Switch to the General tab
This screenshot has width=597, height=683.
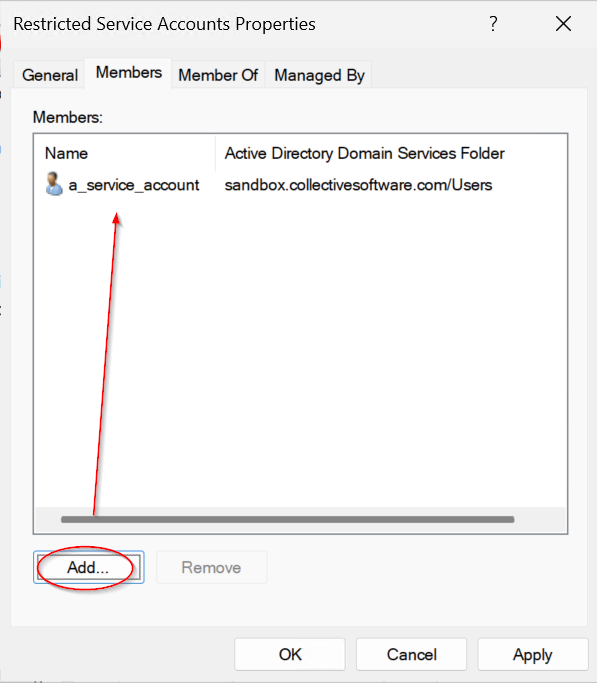(x=50, y=75)
